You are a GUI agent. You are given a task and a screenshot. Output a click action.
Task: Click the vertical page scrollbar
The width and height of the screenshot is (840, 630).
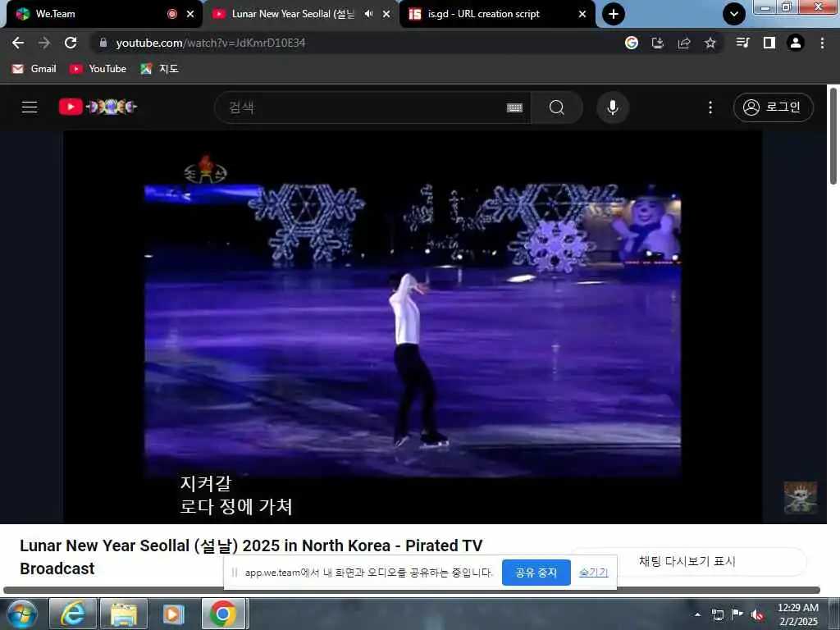[833, 136]
